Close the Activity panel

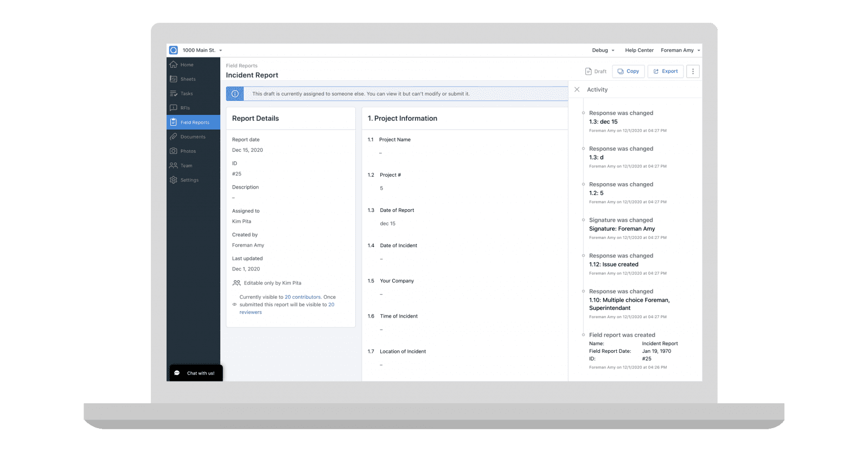(x=577, y=89)
